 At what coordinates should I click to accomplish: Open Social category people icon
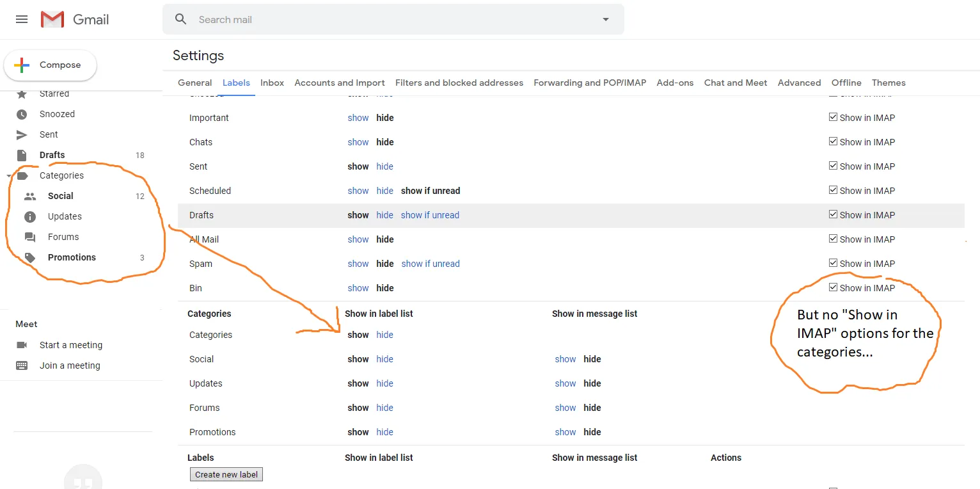pyautogui.click(x=30, y=196)
